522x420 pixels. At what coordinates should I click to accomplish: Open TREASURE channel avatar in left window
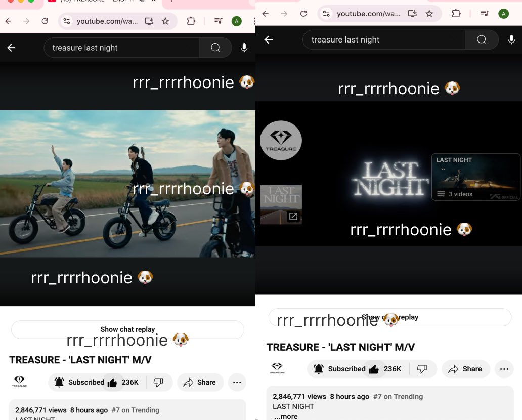click(x=19, y=382)
